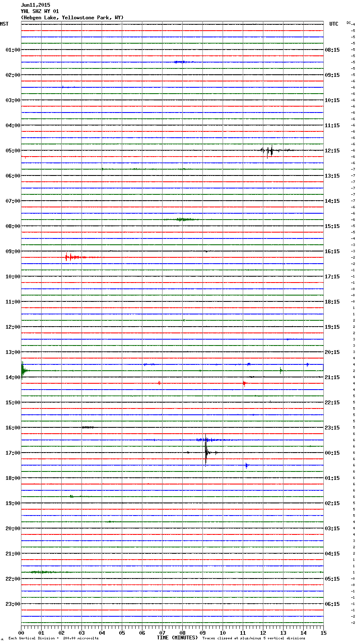Click the date heading Jun11,2015
Viewport: 357px width, 644px height.
35,5
